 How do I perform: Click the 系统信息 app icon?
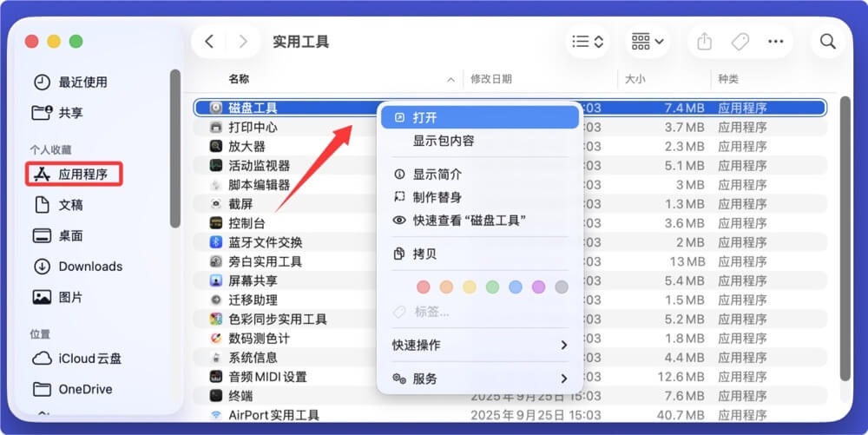(216, 358)
